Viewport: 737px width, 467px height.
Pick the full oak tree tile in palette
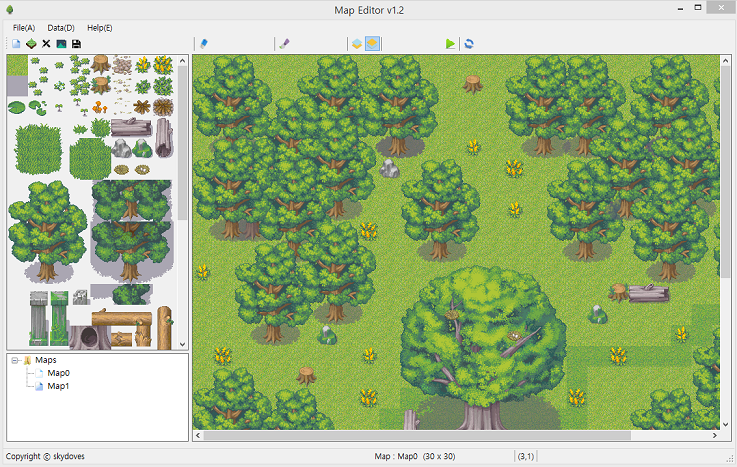pyautogui.click(x=48, y=232)
